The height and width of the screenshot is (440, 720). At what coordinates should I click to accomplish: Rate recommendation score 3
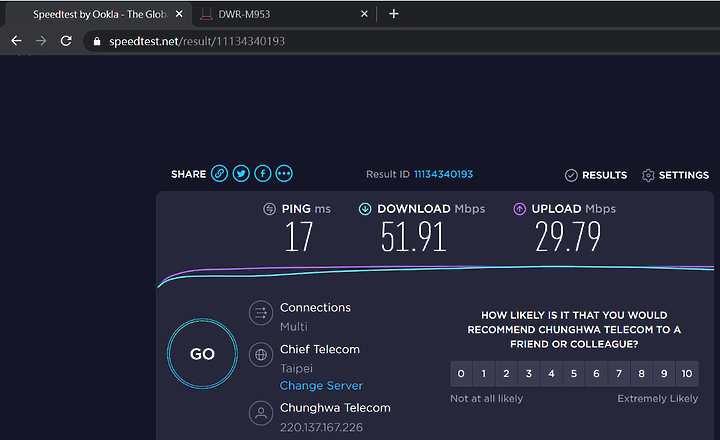[529, 373]
